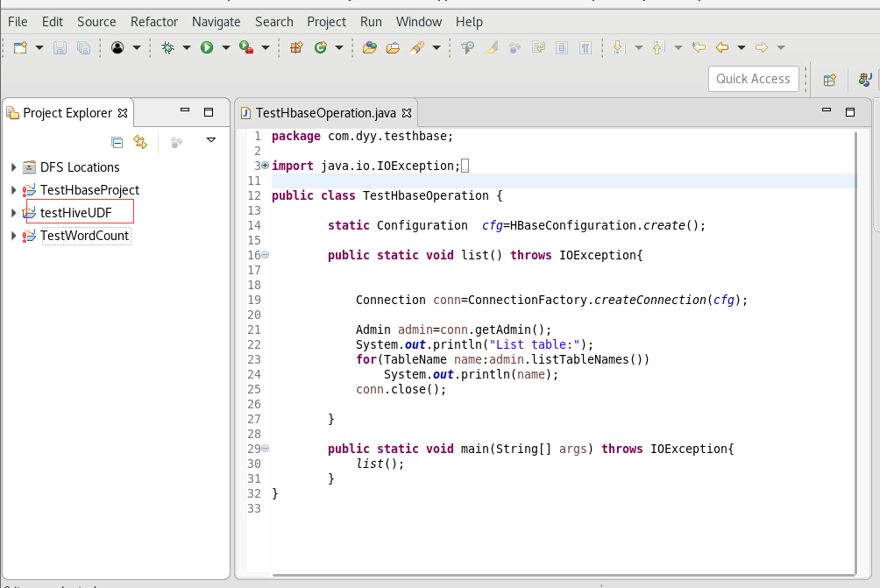
Task: Expand the TestHbaseProject tree node
Action: 13,190
